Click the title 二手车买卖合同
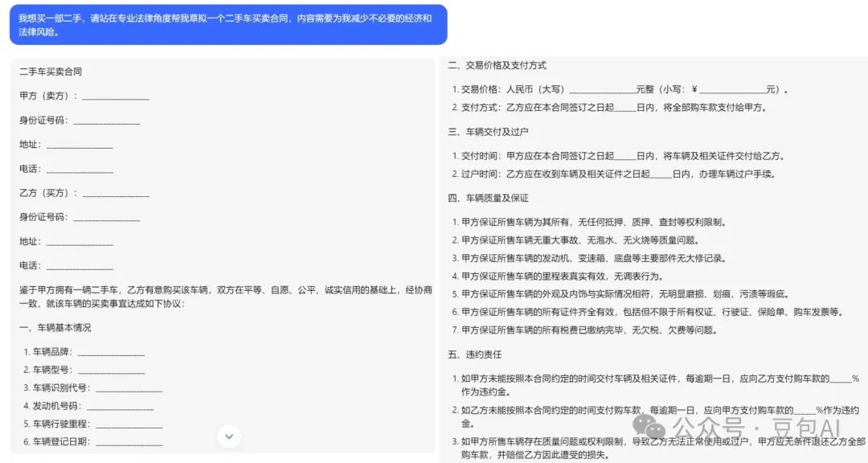The width and height of the screenshot is (868, 463). pos(51,72)
